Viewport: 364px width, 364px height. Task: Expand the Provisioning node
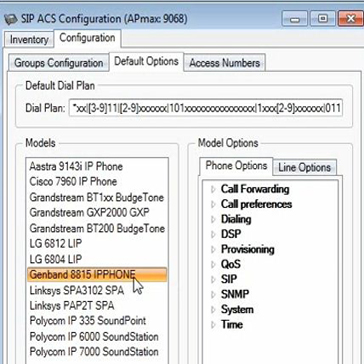(213, 249)
